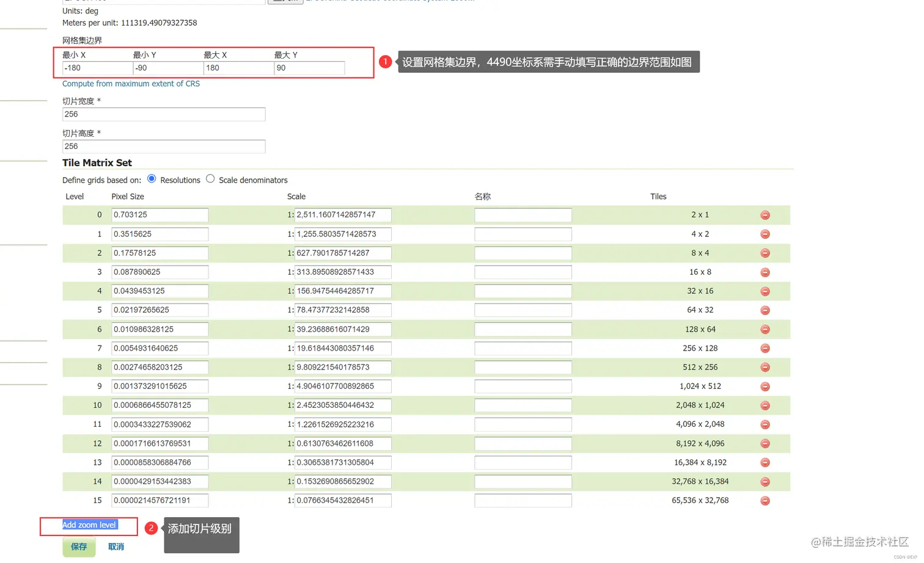
Task: Remove zoom level 8 row
Action: [765, 367]
